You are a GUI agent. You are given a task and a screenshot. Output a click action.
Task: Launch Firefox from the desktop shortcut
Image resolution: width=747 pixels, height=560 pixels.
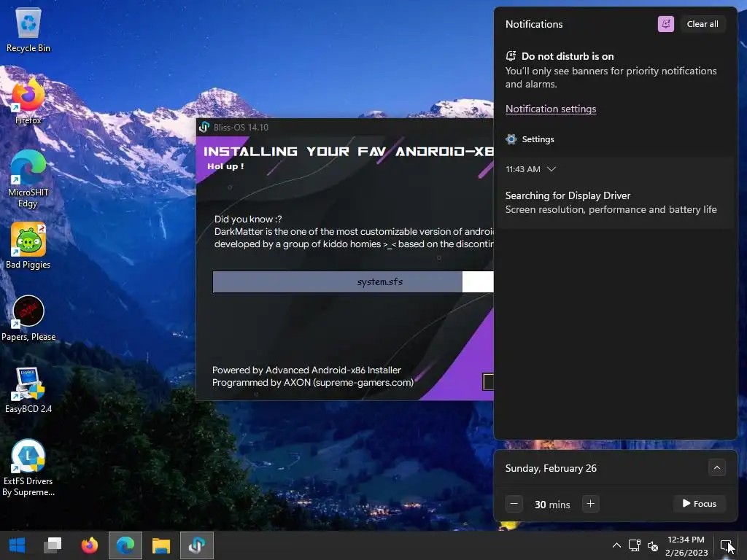(x=28, y=102)
